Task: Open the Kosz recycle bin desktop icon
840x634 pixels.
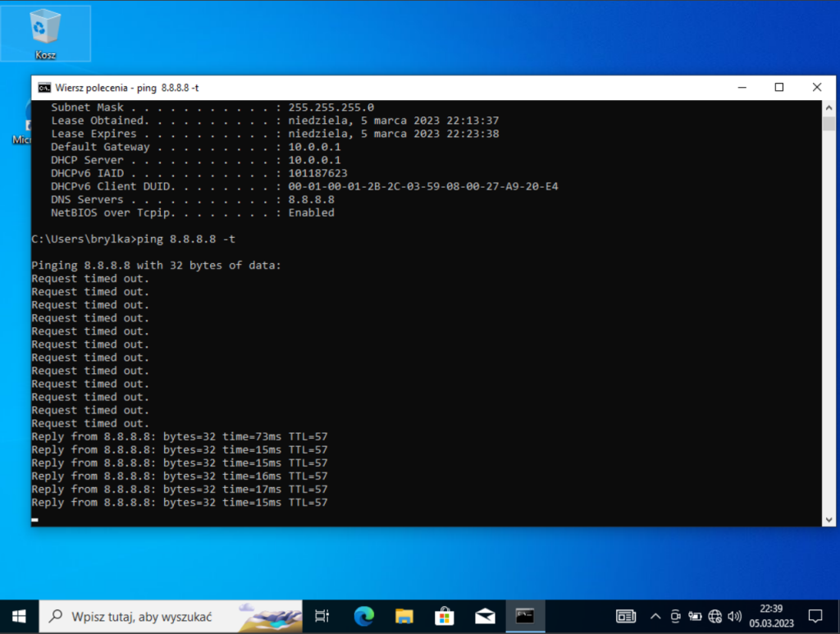Action: coord(46,34)
